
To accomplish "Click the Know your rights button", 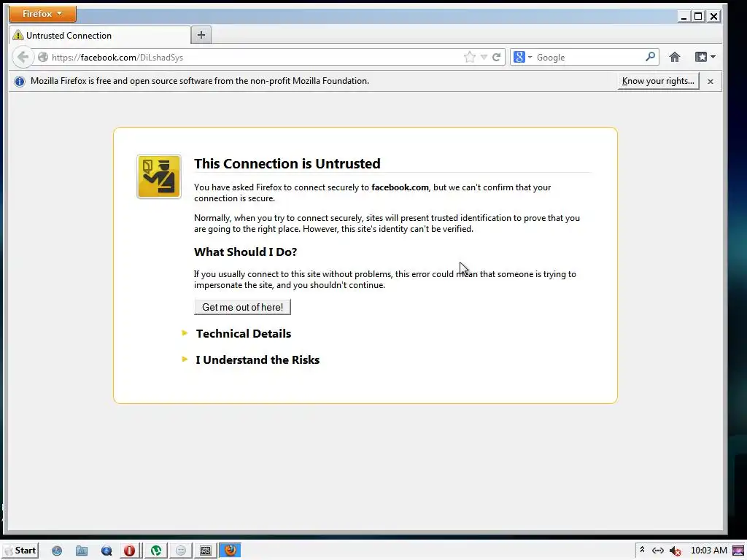I will (658, 81).
